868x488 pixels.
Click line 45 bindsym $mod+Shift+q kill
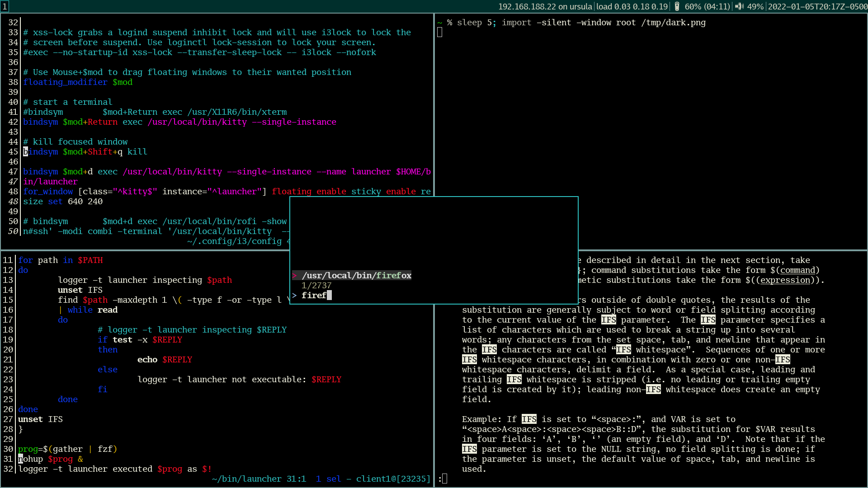[x=85, y=152]
